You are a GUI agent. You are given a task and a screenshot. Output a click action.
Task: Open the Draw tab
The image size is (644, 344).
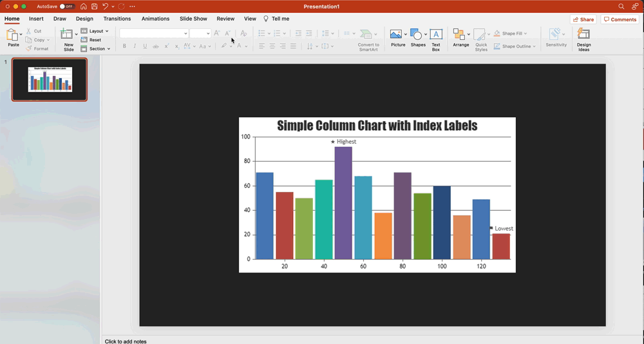[59, 19]
